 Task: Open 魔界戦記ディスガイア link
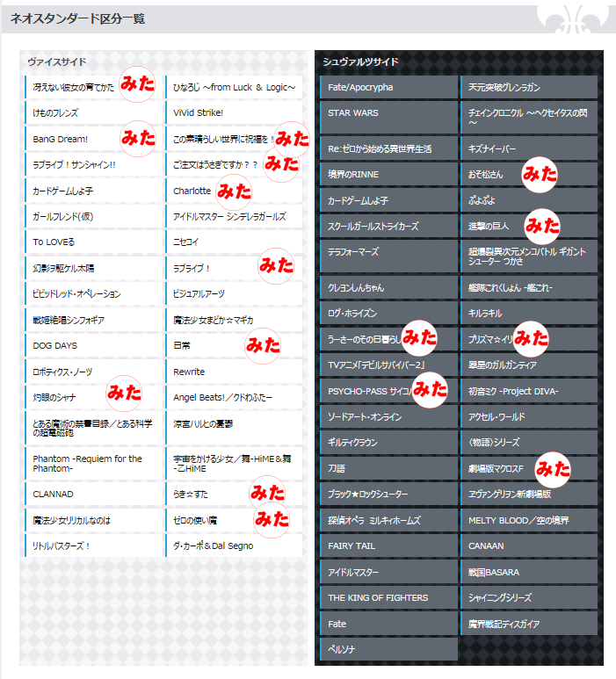(x=529, y=624)
